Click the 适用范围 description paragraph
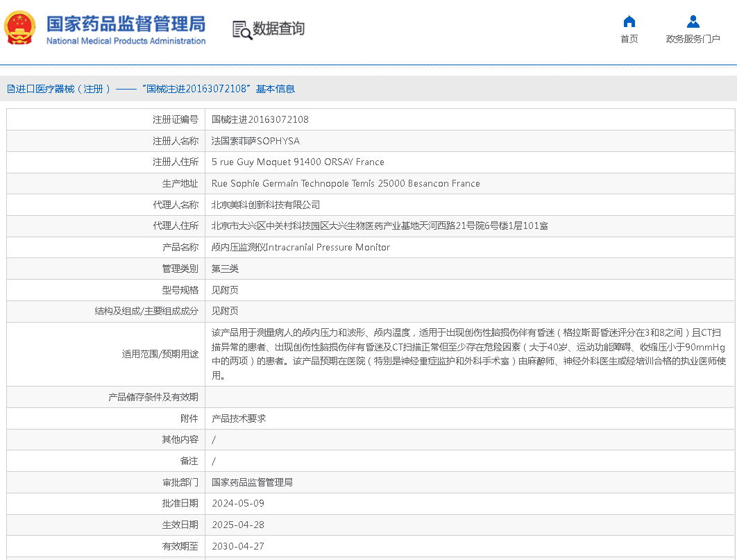The width and height of the screenshot is (737, 560). click(468, 354)
